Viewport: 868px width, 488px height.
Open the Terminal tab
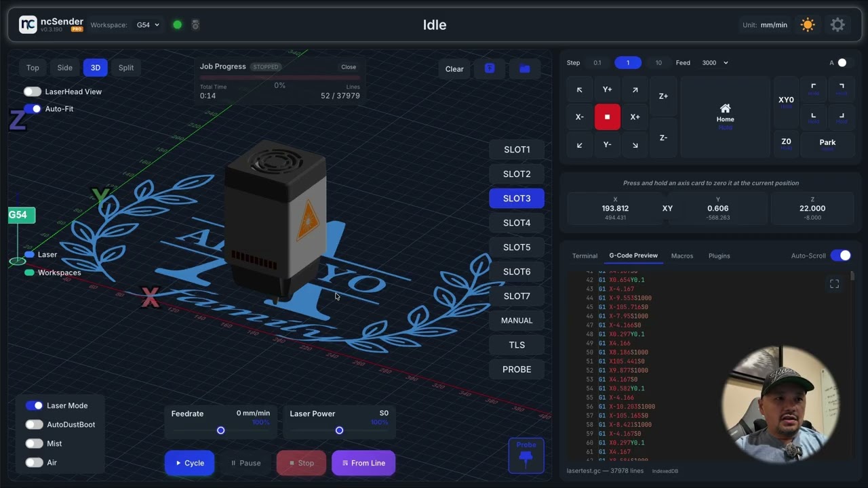[x=585, y=256]
